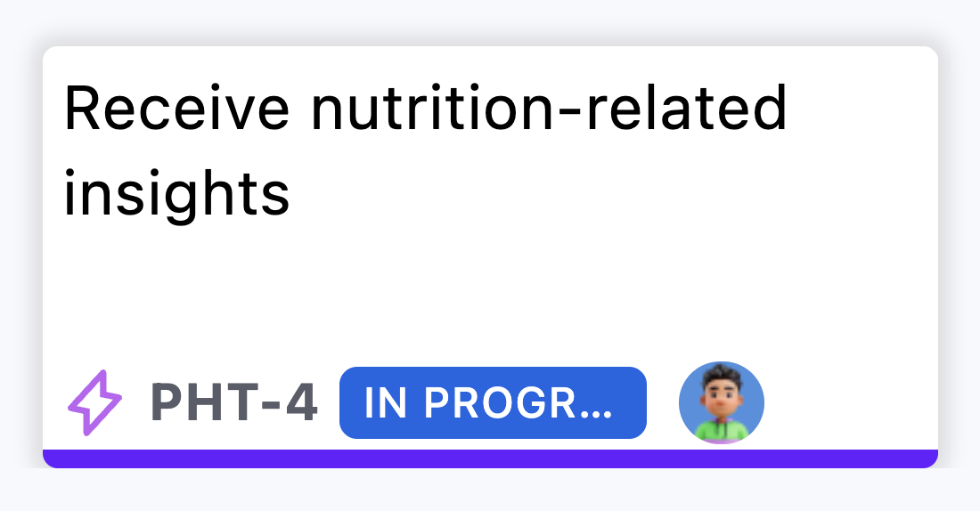This screenshot has width=980, height=511.
Task: Select the epic type icon beside PHT-4
Action: tap(94, 403)
